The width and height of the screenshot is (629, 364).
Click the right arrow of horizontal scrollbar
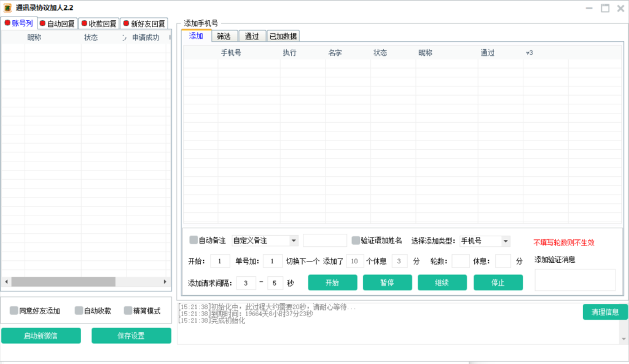(x=165, y=282)
